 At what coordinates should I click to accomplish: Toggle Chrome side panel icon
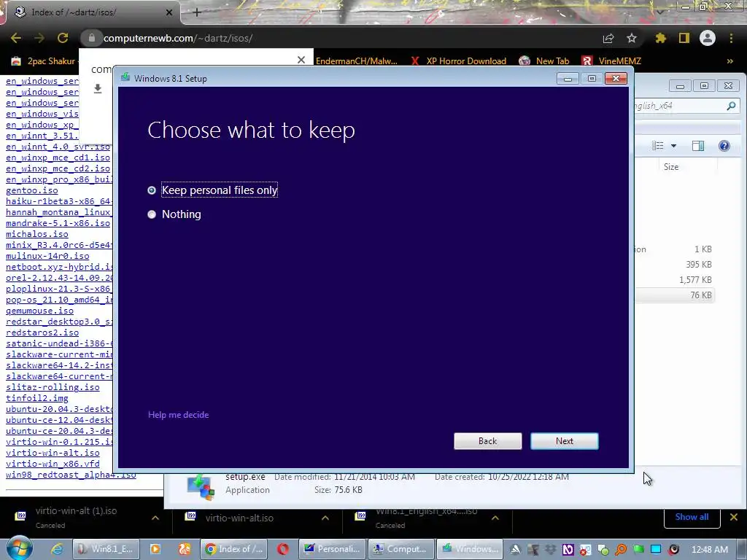[684, 38]
